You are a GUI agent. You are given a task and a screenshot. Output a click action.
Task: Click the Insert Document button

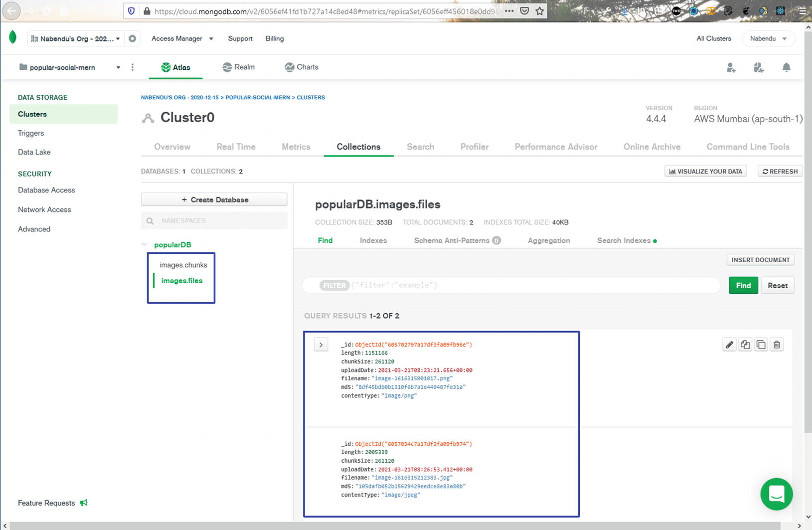[760, 260]
